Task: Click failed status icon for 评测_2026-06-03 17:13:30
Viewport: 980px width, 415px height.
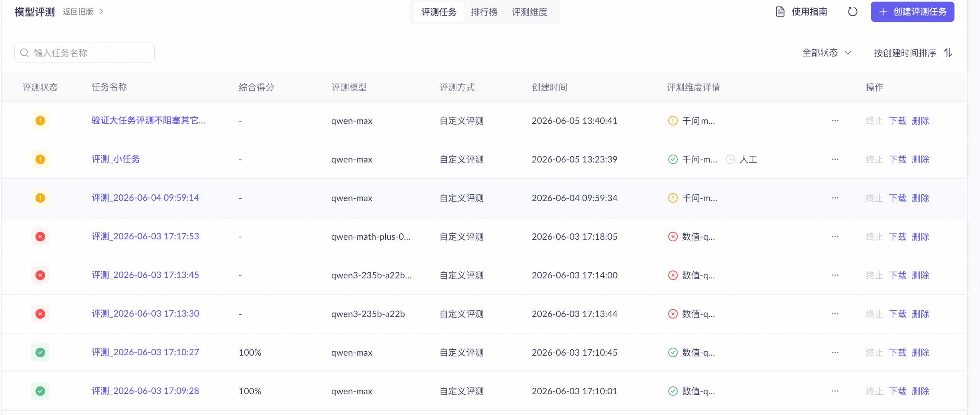Action: point(40,314)
